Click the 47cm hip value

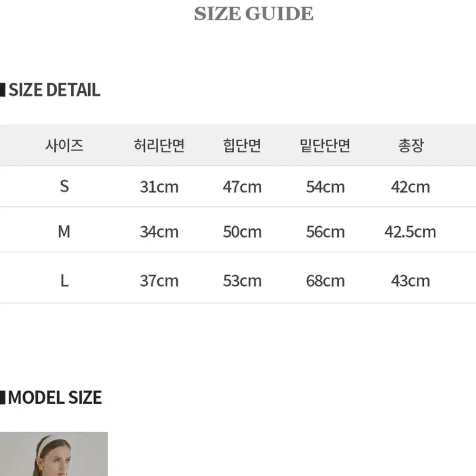(x=242, y=187)
